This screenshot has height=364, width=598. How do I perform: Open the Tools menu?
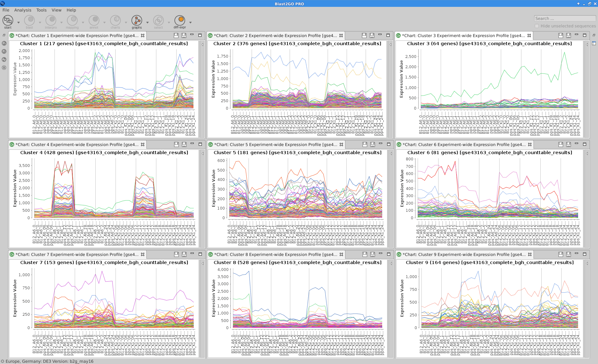(x=41, y=10)
